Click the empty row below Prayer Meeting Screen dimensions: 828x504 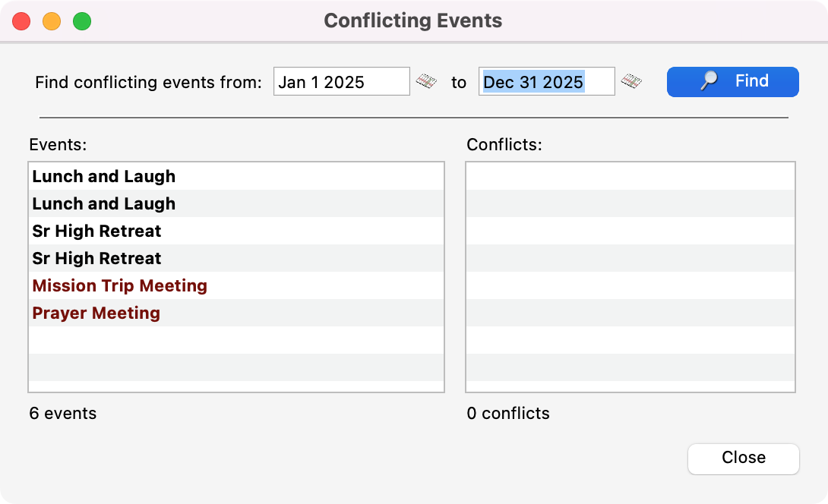[235, 341]
